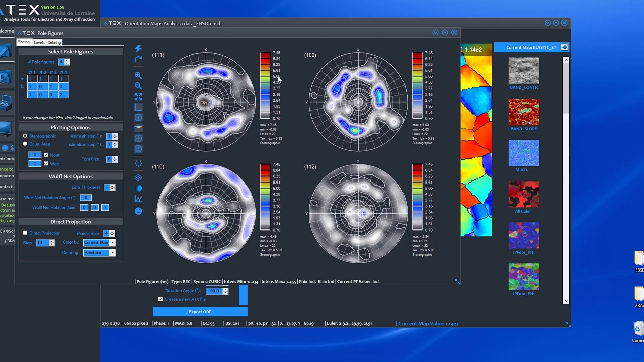Viewport: 644px width, 362px height.
Task: Click the map list scrollbar down arrow
Action: (566, 301)
